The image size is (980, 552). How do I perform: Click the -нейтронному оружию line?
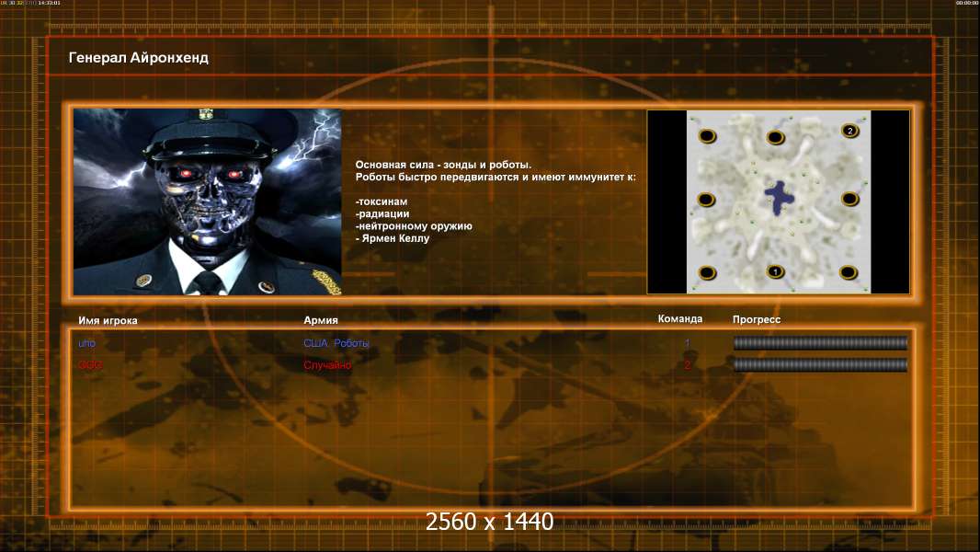click(414, 225)
